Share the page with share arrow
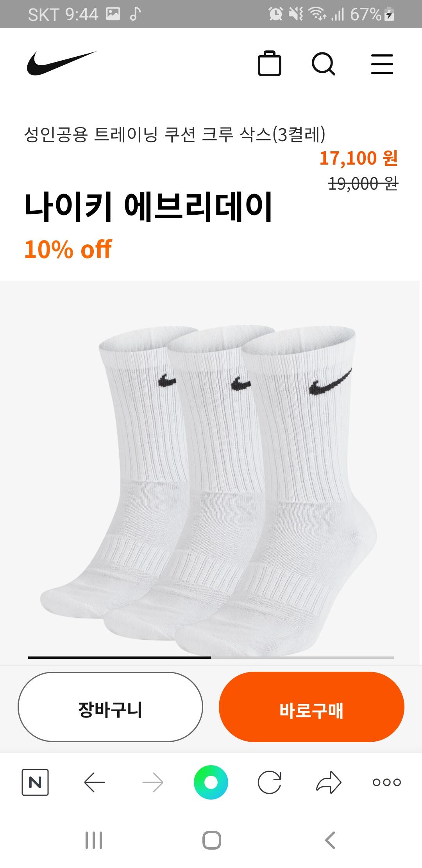 [x=329, y=782]
